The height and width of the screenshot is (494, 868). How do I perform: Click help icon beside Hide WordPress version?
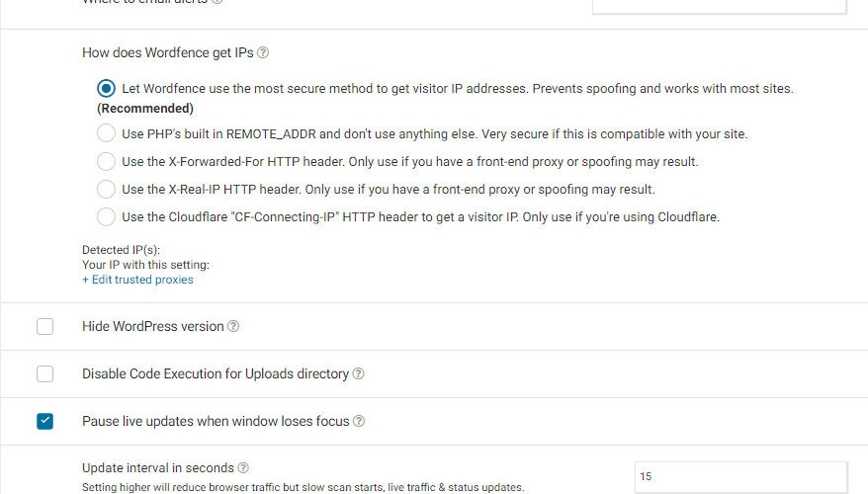[x=233, y=327]
